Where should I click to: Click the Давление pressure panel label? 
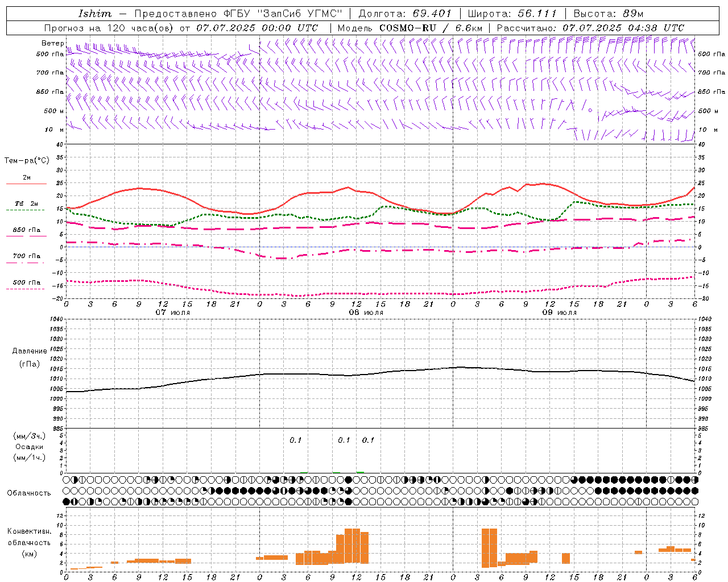coord(29,351)
